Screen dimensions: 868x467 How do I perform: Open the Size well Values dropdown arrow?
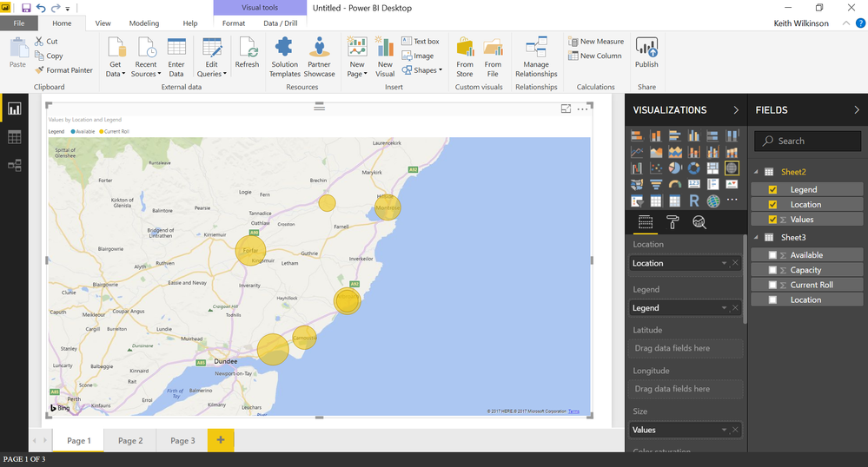tap(724, 430)
